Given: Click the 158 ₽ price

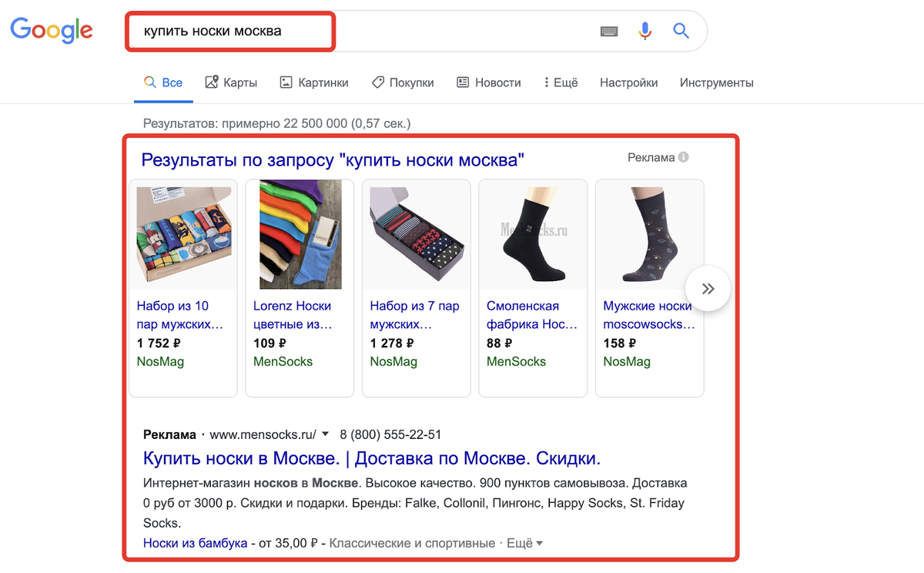Looking at the screenshot, I should pyautogui.click(x=620, y=343).
